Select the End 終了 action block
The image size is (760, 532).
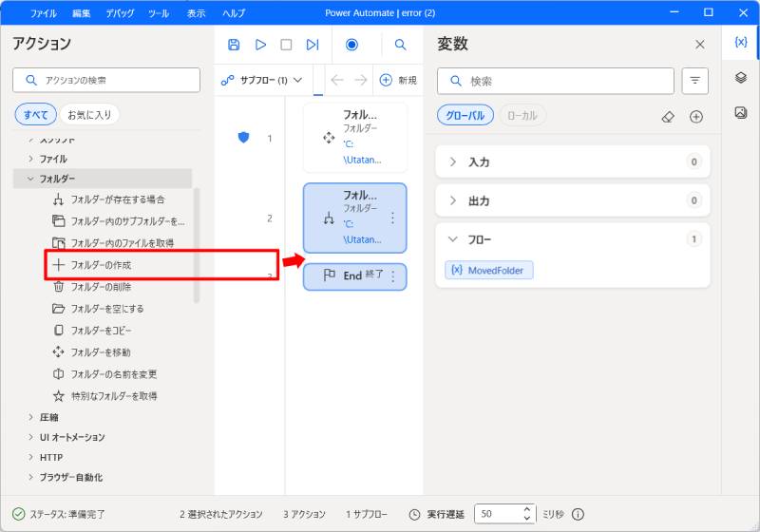354,276
